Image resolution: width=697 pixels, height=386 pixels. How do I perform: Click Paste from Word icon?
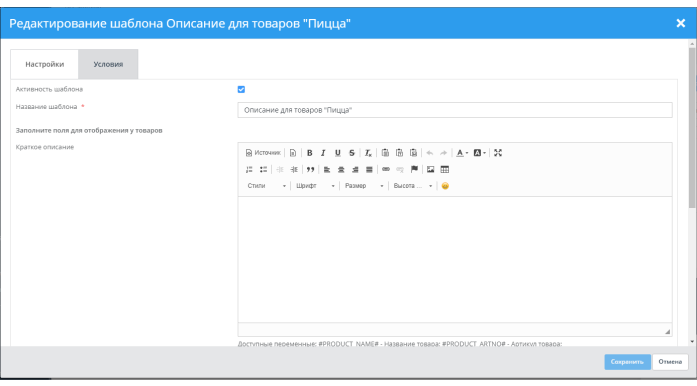tap(413, 153)
